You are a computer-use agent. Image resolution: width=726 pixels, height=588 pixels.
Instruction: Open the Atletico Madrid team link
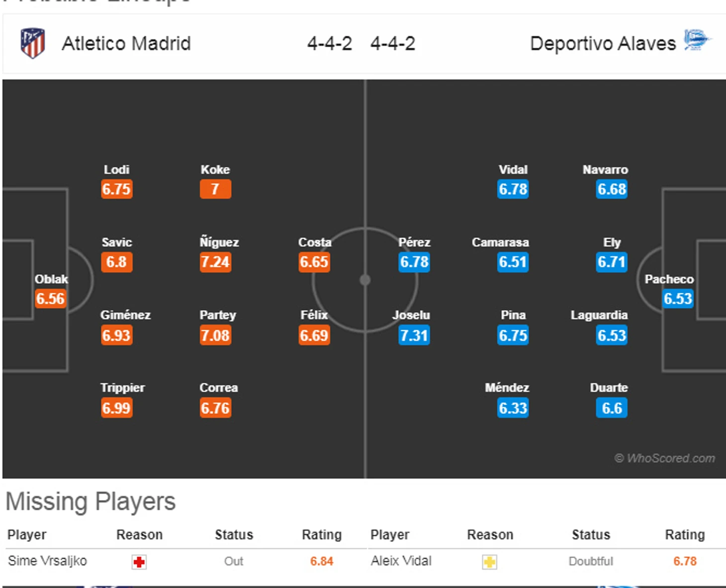click(x=126, y=44)
